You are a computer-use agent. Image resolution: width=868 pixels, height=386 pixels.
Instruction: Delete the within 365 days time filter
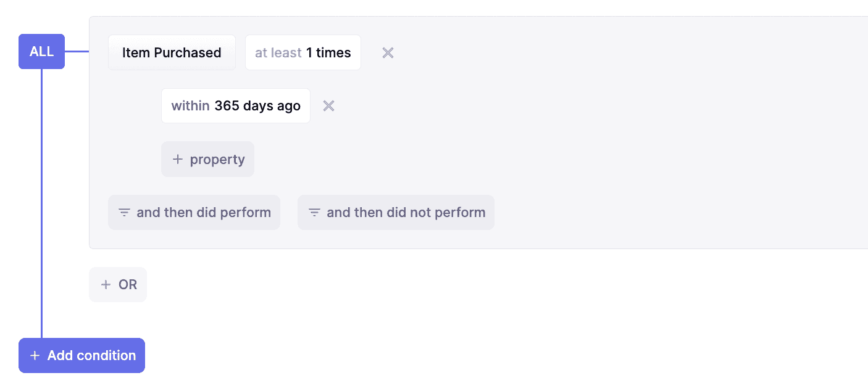point(329,106)
